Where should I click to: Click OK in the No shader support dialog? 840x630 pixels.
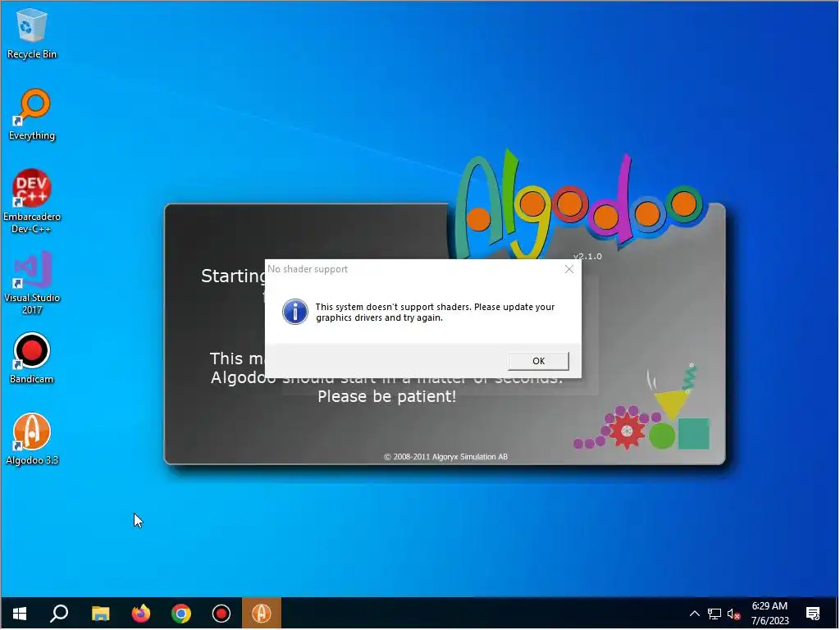point(538,361)
